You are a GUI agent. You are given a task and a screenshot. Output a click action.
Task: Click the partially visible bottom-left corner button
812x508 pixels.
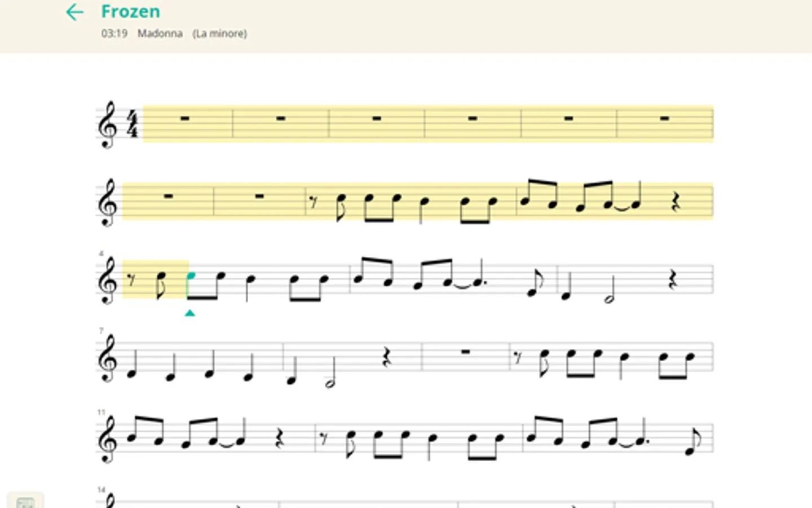click(25, 501)
